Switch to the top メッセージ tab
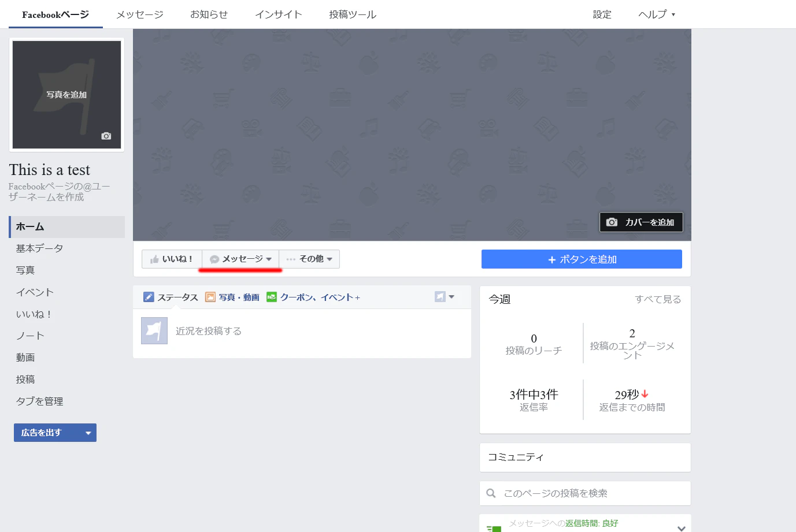 coord(140,14)
